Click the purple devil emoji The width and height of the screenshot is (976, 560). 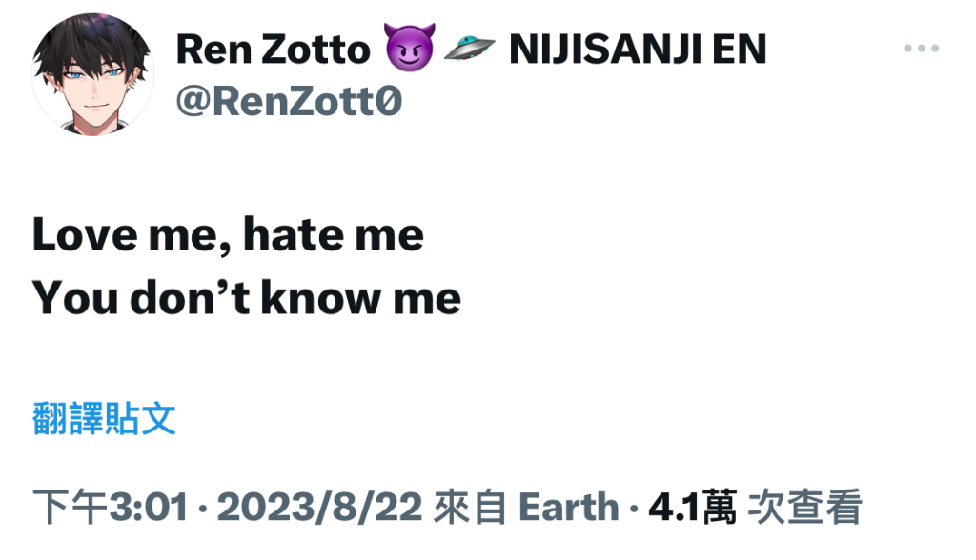[x=409, y=48]
